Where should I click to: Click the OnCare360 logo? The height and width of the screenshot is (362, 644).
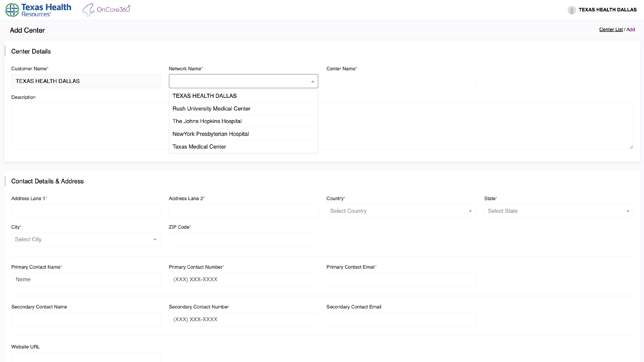point(106,10)
